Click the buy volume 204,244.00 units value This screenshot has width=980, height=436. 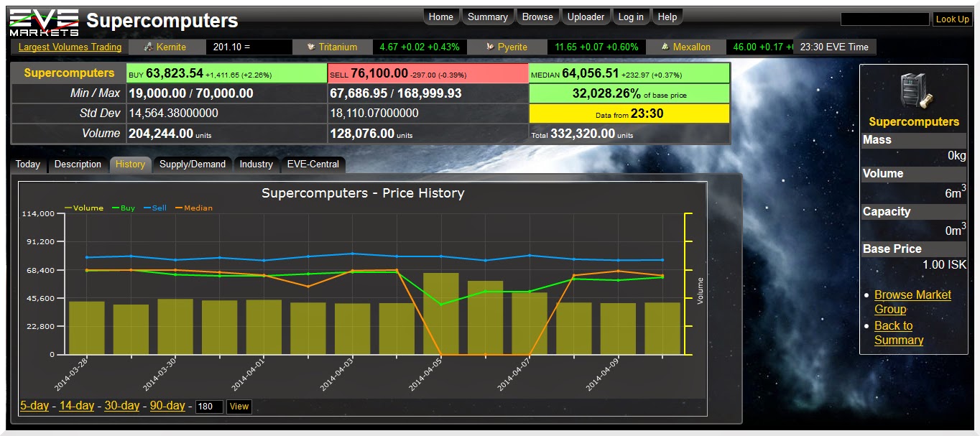170,134
